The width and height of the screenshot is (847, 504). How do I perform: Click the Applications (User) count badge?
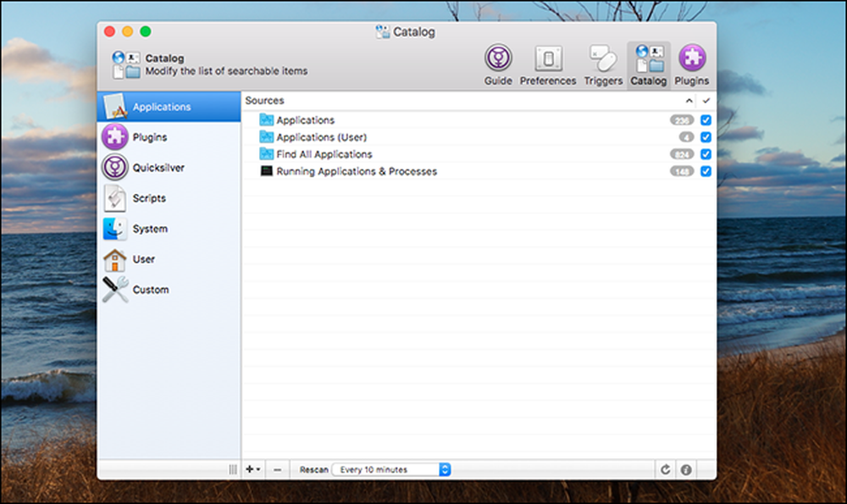pos(686,137)
